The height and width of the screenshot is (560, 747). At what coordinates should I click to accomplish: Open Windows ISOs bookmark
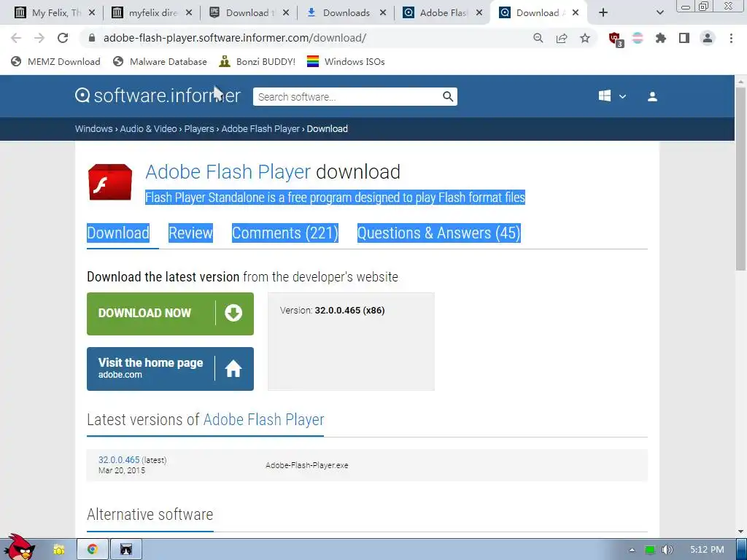(346, 61)
